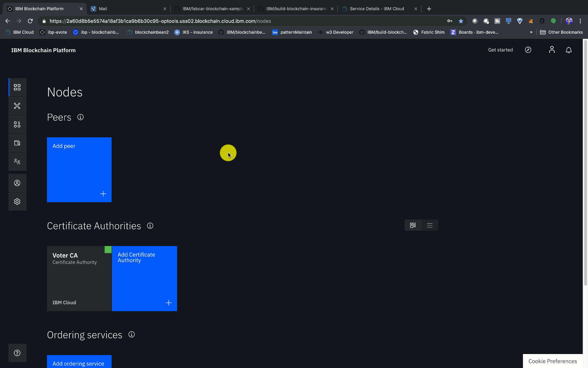Expand the hidden bookmarks chevron
Screen dimensions: 588x368
point(531,32)
